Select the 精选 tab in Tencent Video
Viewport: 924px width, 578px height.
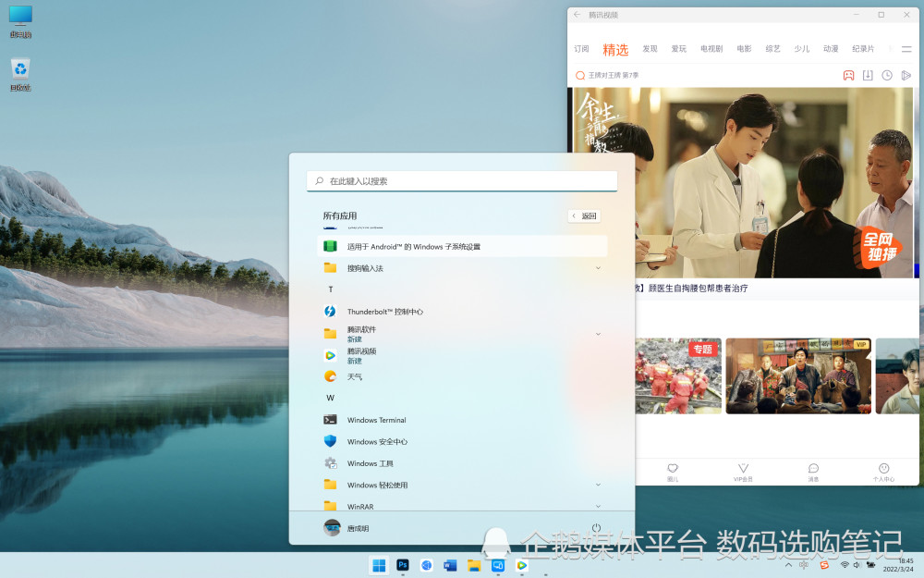[x=615, y=50]
